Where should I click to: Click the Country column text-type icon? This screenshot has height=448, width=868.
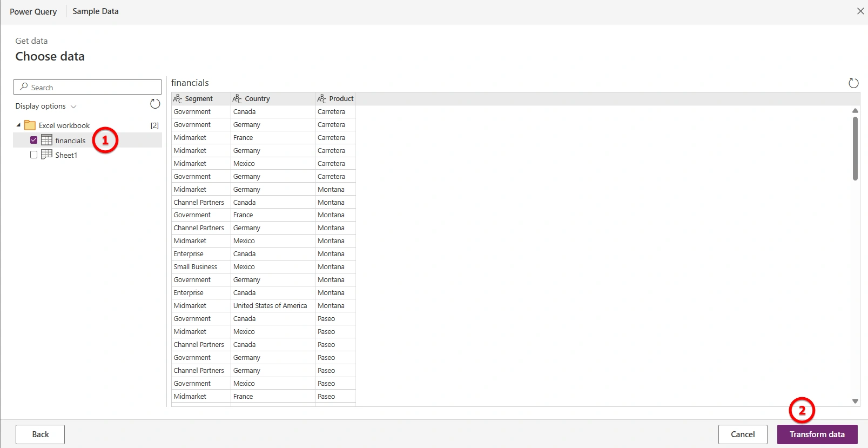click(237, 98)
